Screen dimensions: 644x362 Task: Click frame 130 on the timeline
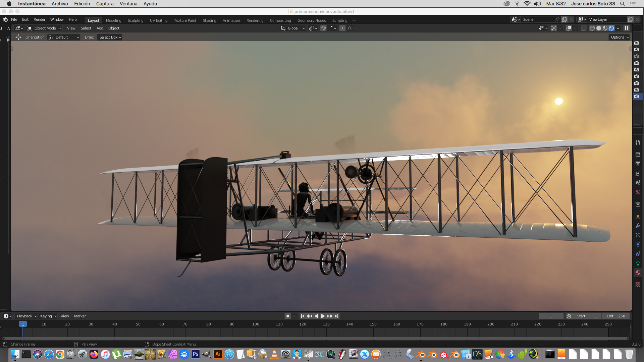pos(326,324)
